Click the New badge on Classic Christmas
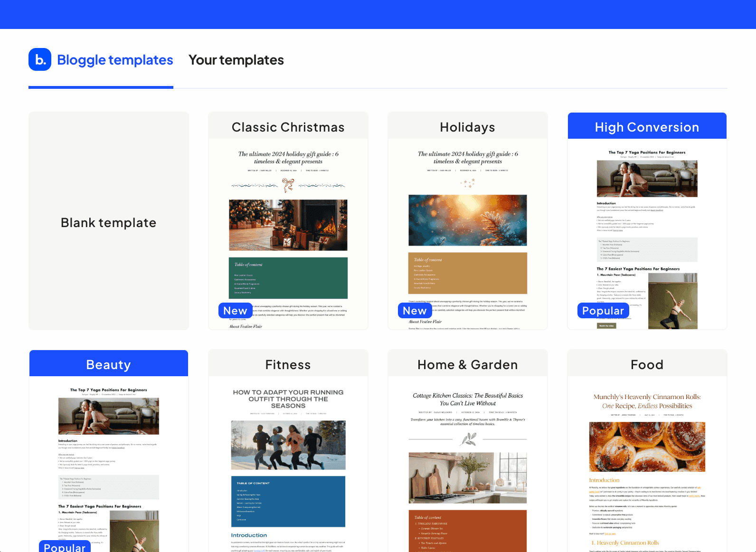This screenshot has height=552, width=756. [x=235, y=311]
